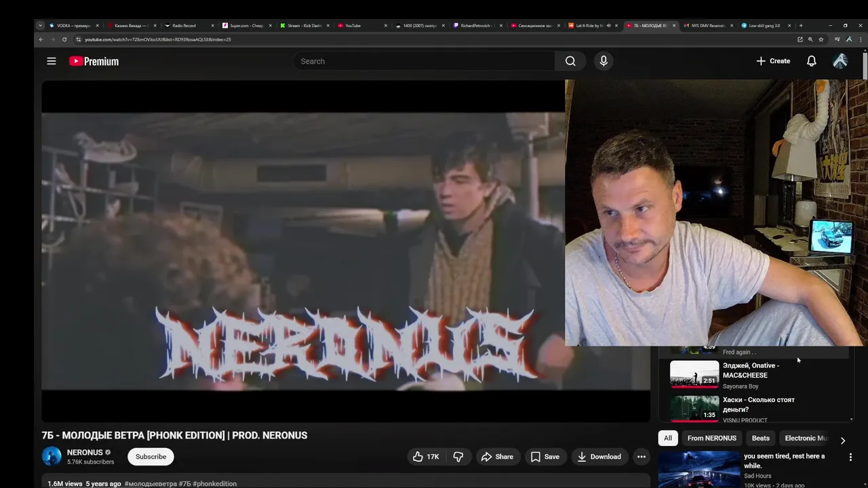The width and height of the screenshot is (868, 488).
Task: Dislike the video with the thumbs down icon
Action: coord(458,457)
